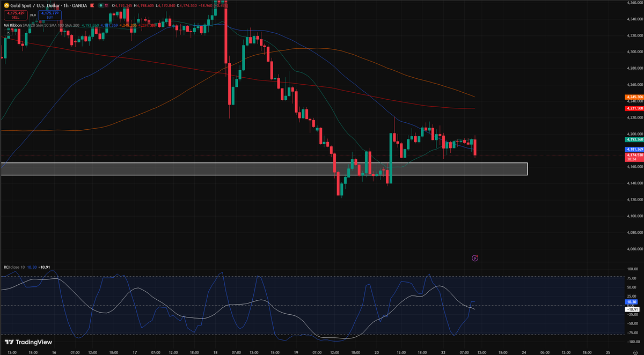Click the purple lightning bolt icon
Screen dimensions: 644x355
(475, 258)
